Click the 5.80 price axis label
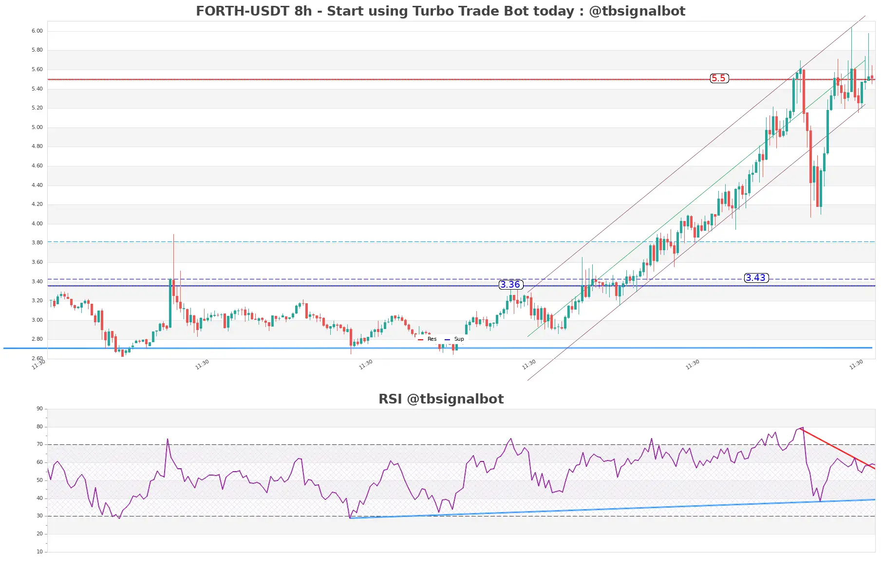This screenshot has width=882, height=588. (37, 50)
